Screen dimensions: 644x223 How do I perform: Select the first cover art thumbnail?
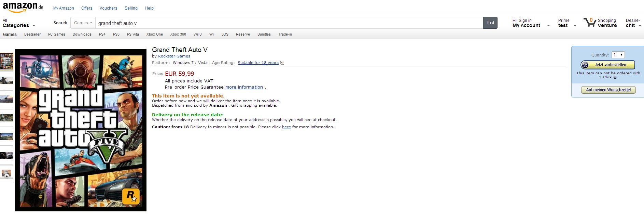coord(6,62)
